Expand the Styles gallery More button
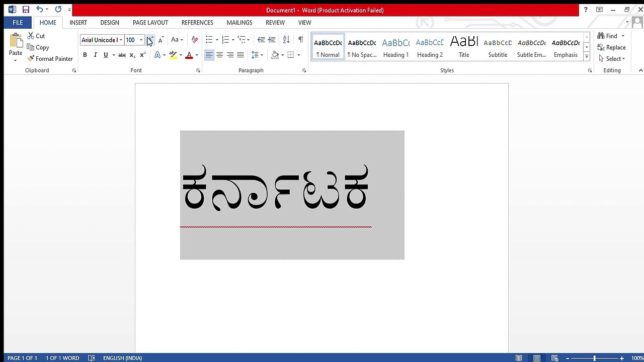 click(x=587, y=57)
